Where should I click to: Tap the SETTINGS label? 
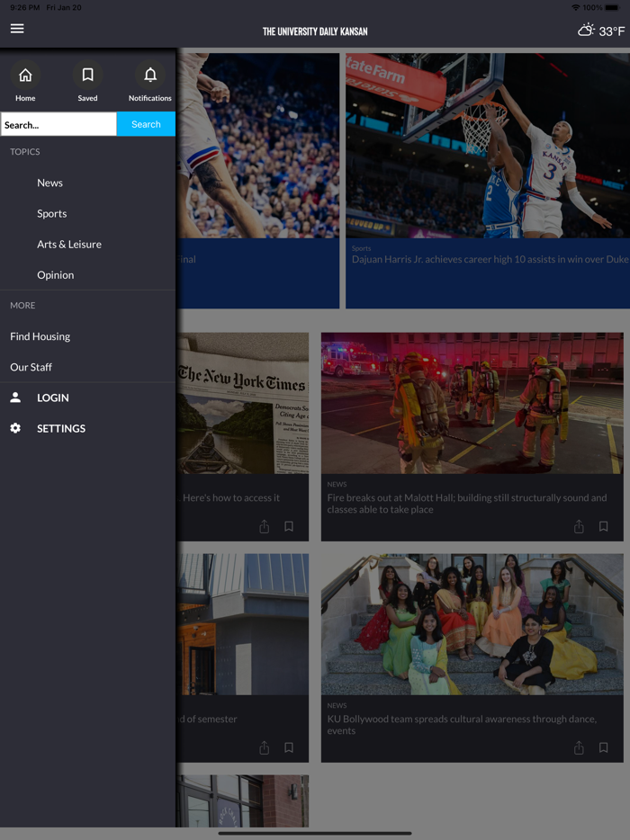[61, 428]
